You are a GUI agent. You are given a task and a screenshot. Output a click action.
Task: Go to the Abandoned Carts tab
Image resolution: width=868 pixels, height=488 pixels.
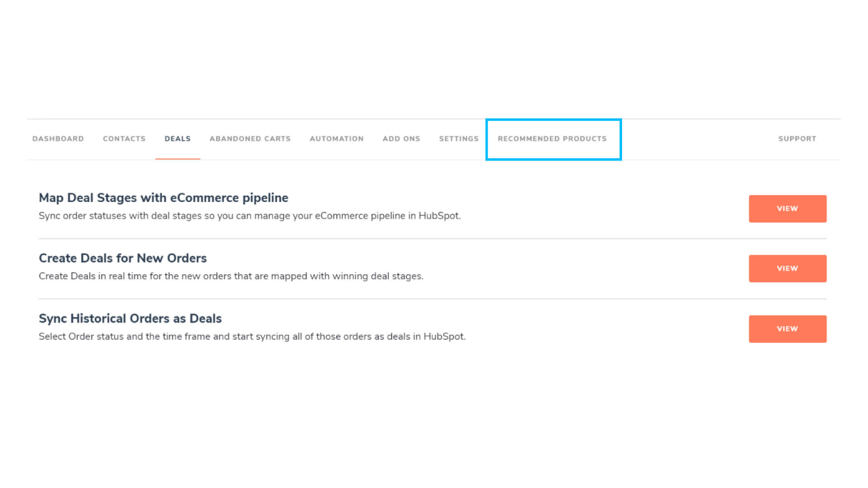pos(250,139)
